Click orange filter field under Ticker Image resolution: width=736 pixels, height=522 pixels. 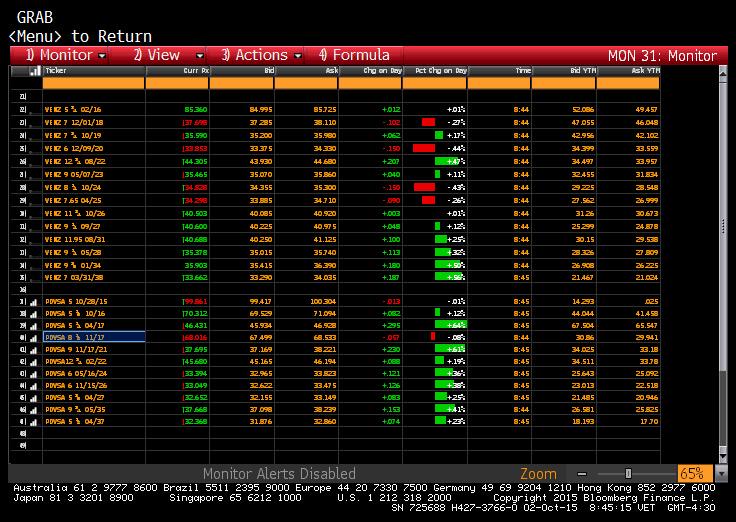(x=94, y=83)
